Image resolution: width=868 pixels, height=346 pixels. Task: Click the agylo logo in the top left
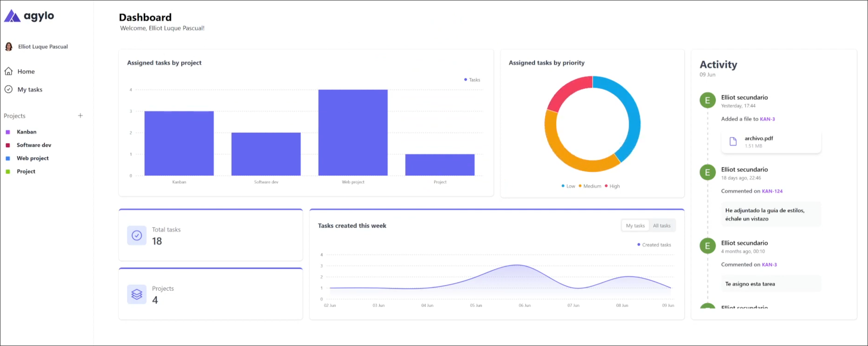[29, 16]
